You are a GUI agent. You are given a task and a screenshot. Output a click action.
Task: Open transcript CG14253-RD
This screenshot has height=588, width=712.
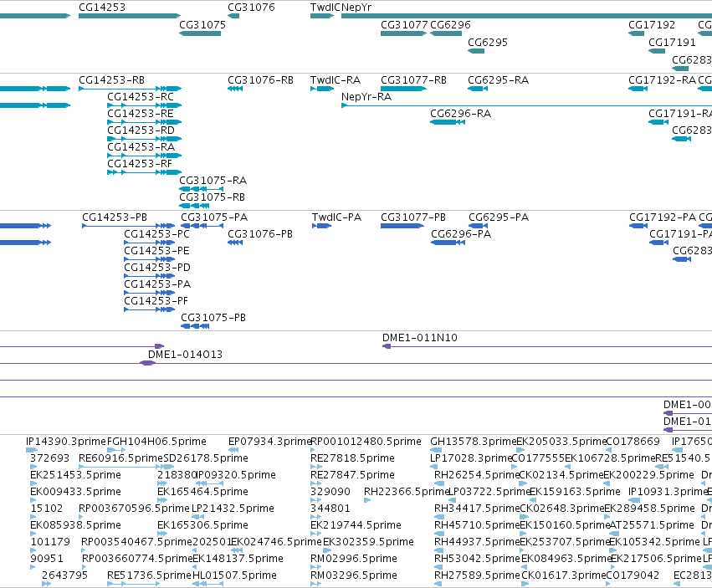pyautogui.click(x=141, y=130)
